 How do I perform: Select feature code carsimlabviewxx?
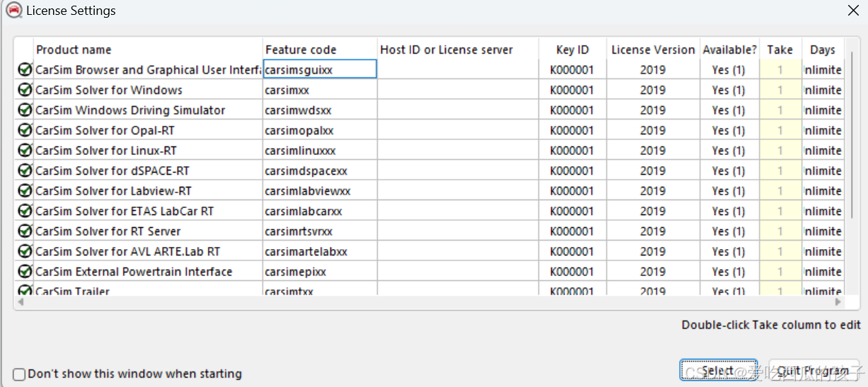(x=308, y=190)
